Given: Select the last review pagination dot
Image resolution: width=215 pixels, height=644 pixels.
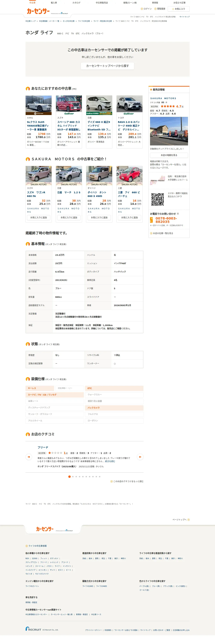Looking at the screenshot, I should 100,477.
